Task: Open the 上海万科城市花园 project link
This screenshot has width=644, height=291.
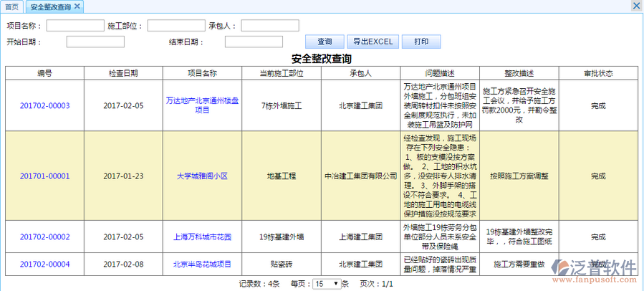Action: coord(202,237)
